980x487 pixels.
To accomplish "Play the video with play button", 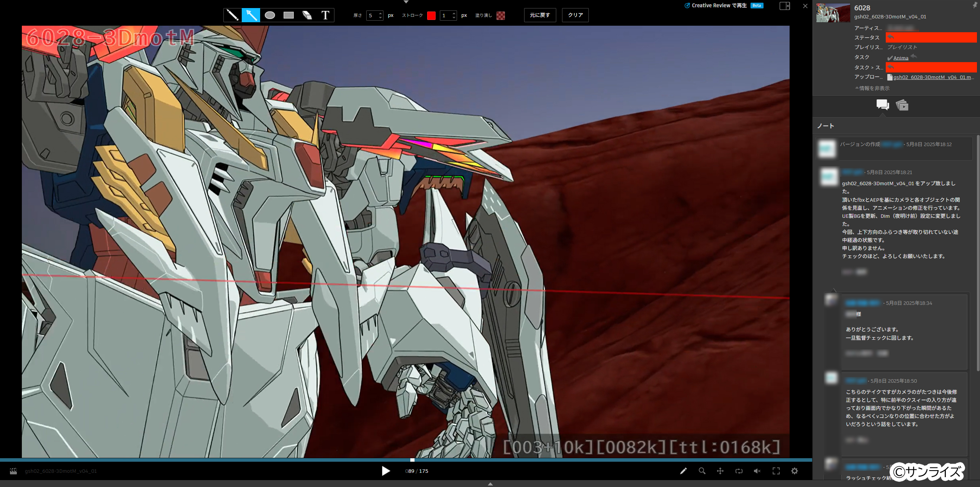I will coord(386,471).
